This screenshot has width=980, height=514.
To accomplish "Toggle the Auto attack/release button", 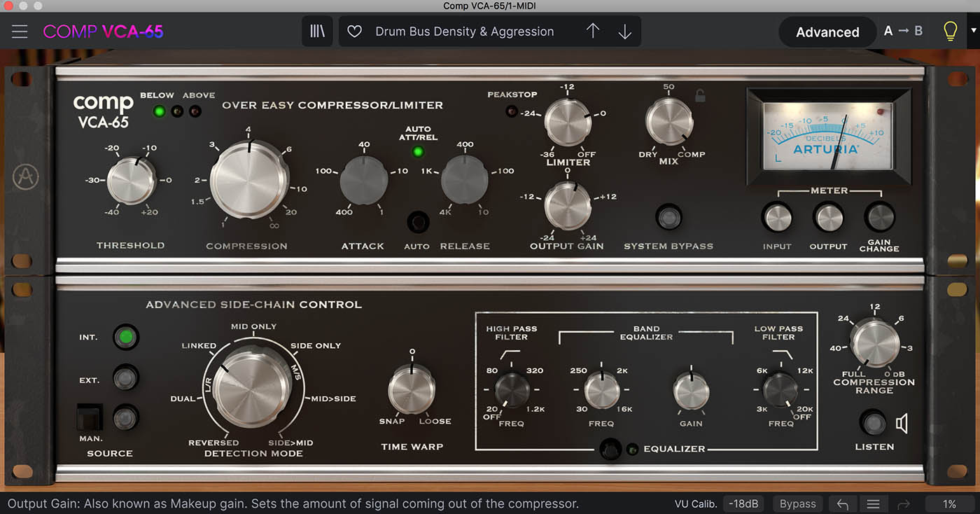I will [x=418, y=223].
